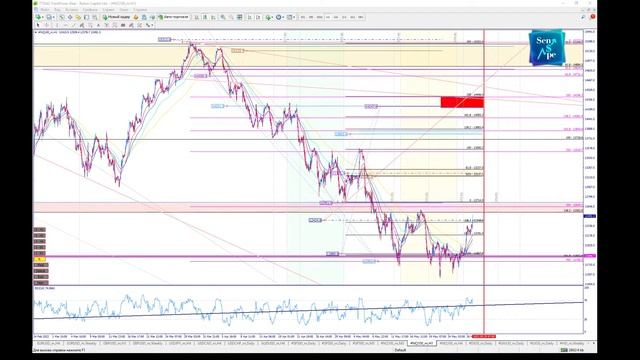Toggle the Terminal panel
This screenshot has height=360, width=640.
click(87, 17)
